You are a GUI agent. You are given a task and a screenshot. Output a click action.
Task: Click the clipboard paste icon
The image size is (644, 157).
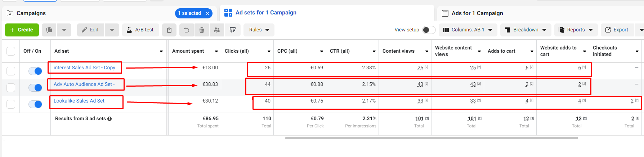[x=169, y=30]
